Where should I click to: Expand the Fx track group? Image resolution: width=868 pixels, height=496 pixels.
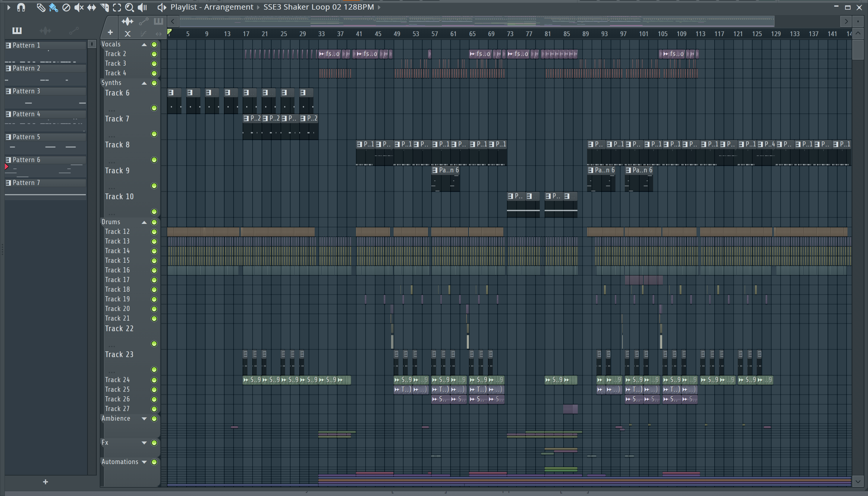pyautogui.click(x=144, y=443)
